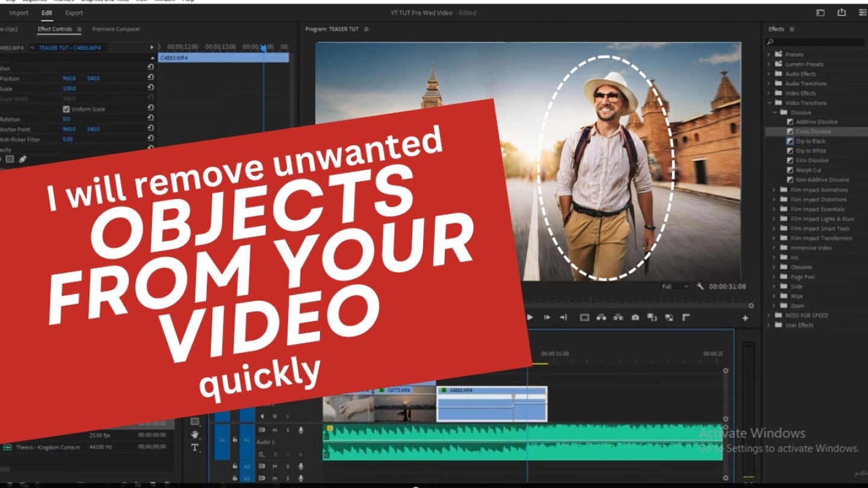Select Additive Dissolve transition

tap(817, 122)
